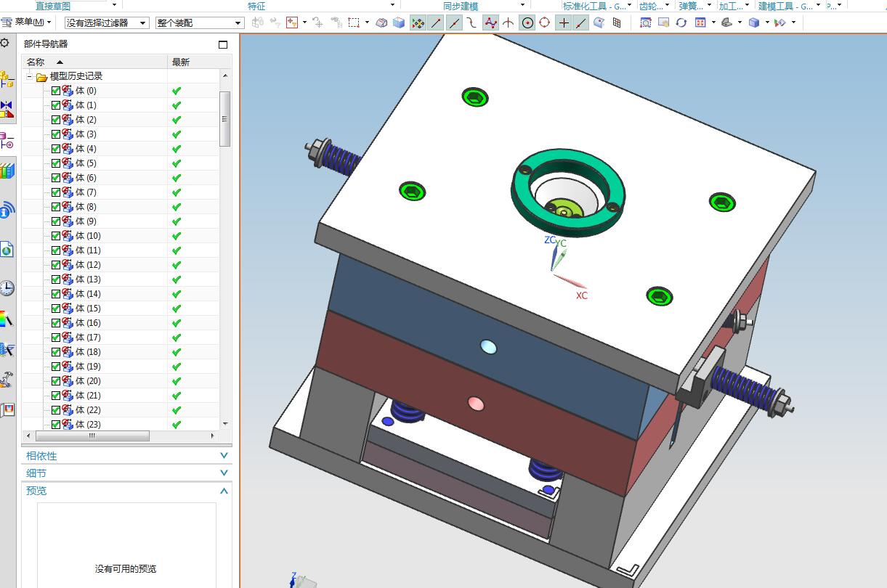This screenshot has width=887, height=588.
Task: Open the Assembly Navigator sidebar tab
Action: click(7, 78)
